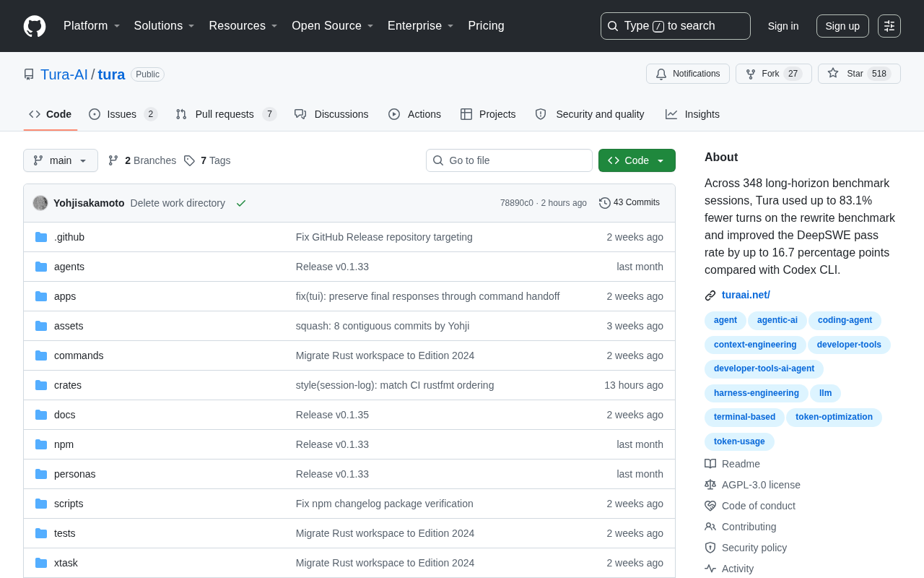The image size is (924, 578).
Task: Click the folder icon for .github
Action: point(41,237)
